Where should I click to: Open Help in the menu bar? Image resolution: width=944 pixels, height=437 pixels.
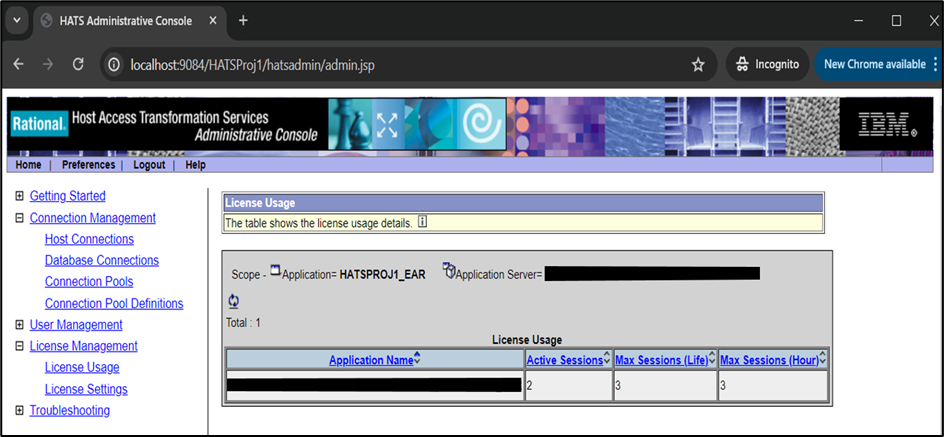[x=196, y=165]
